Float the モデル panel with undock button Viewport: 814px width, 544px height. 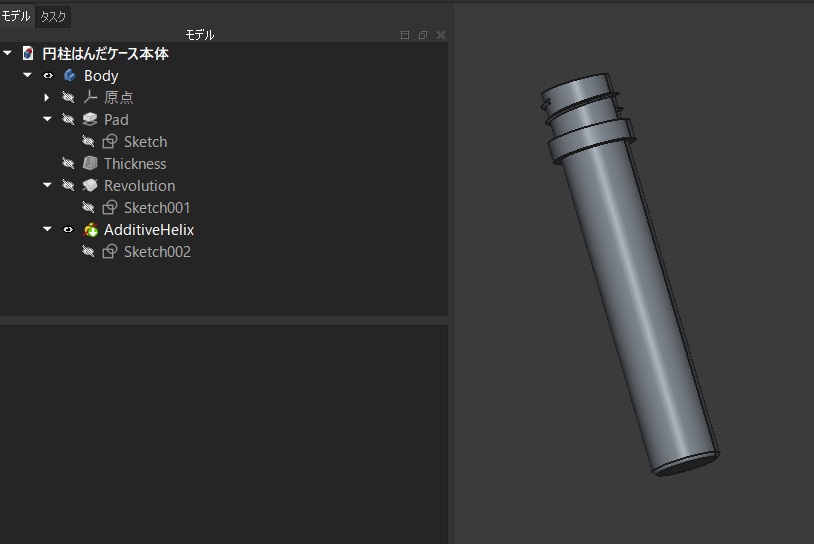[423, 35]
